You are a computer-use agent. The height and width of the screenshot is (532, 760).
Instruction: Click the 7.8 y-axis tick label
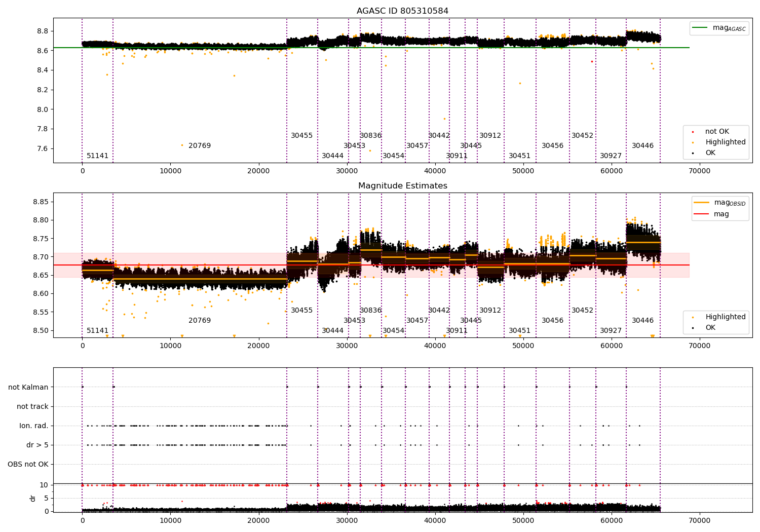tap(43, 129)
